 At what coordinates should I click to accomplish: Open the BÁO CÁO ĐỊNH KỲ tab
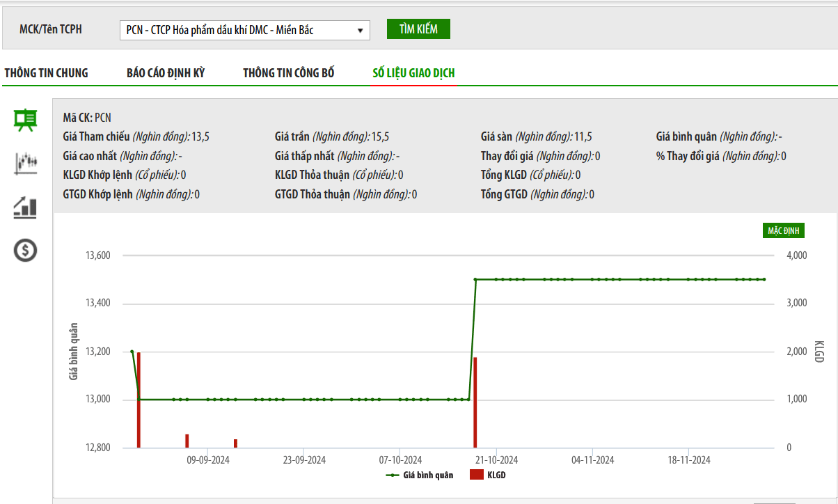coord(166,73)
